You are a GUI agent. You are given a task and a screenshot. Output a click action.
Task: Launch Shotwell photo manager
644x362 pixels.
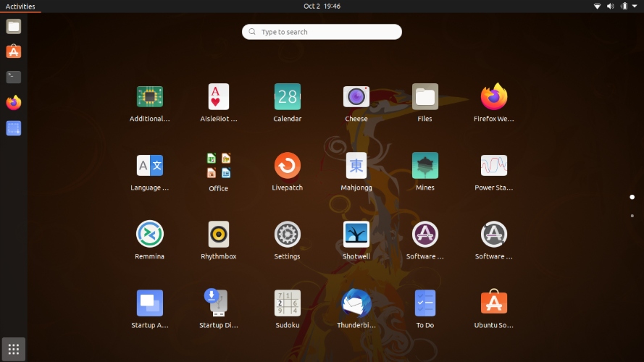click(356, 235)
